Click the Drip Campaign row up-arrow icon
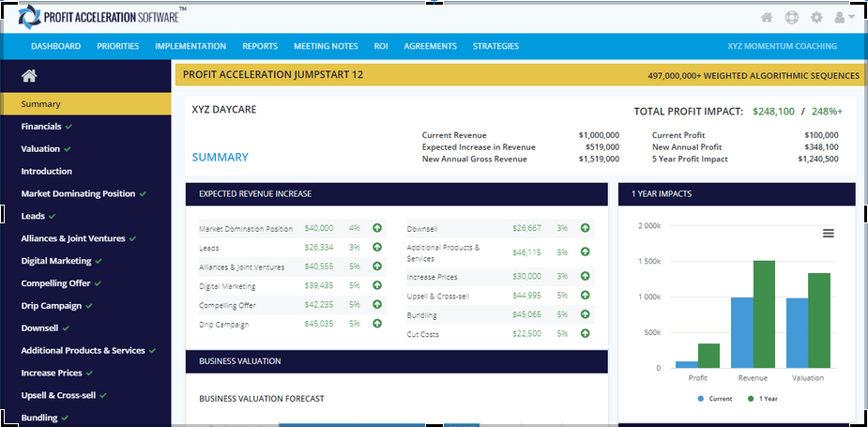 tap(377, 323)
